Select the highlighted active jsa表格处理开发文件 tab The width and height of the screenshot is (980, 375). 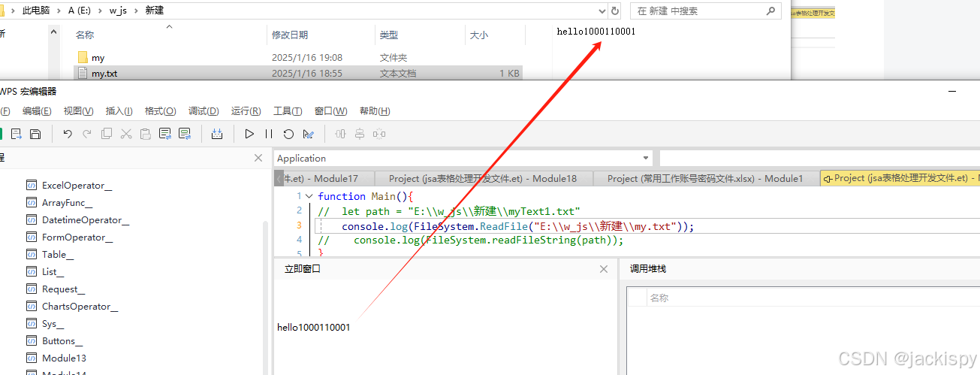point(900,178)
